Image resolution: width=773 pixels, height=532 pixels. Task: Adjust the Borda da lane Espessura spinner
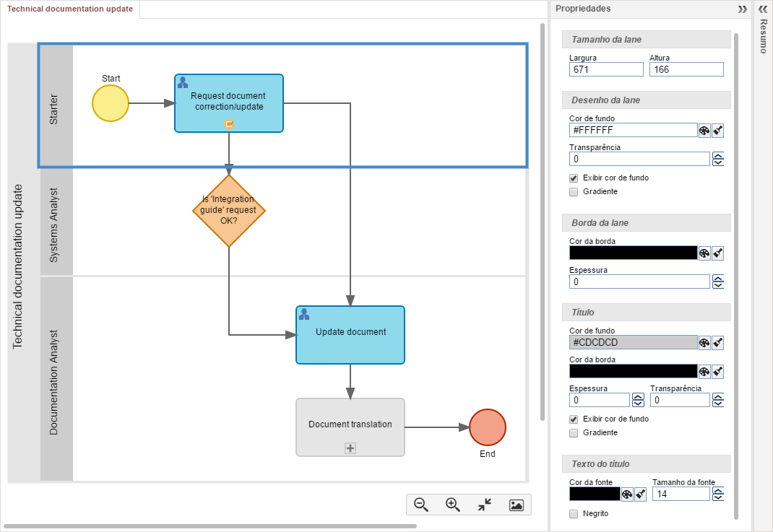718,282
